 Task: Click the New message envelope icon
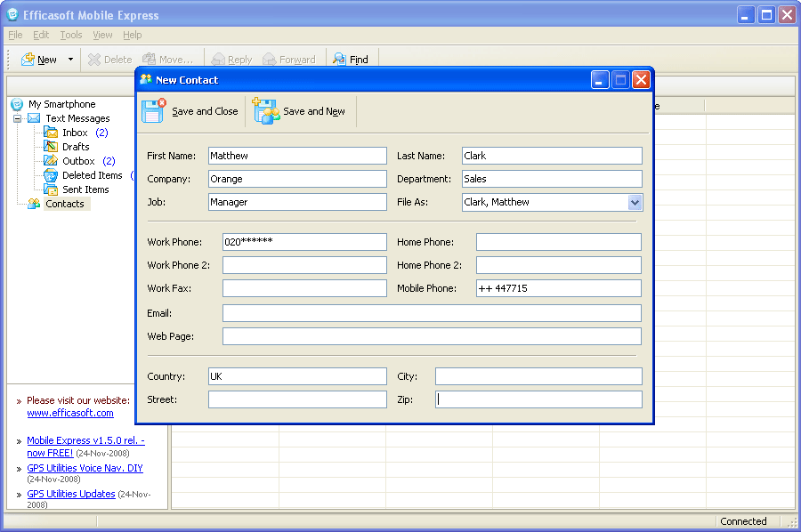pyautogui.click(x=28, y=60)
